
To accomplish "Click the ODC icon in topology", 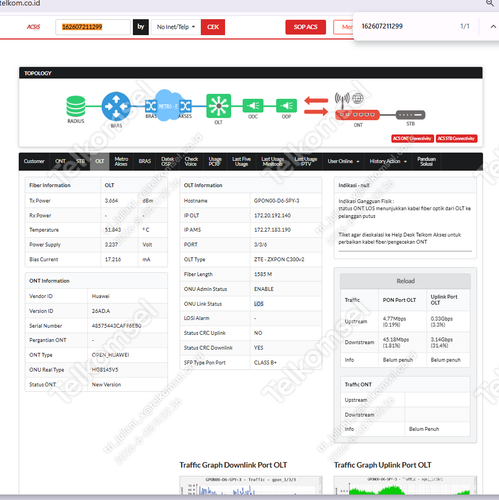I will (253, 106).
